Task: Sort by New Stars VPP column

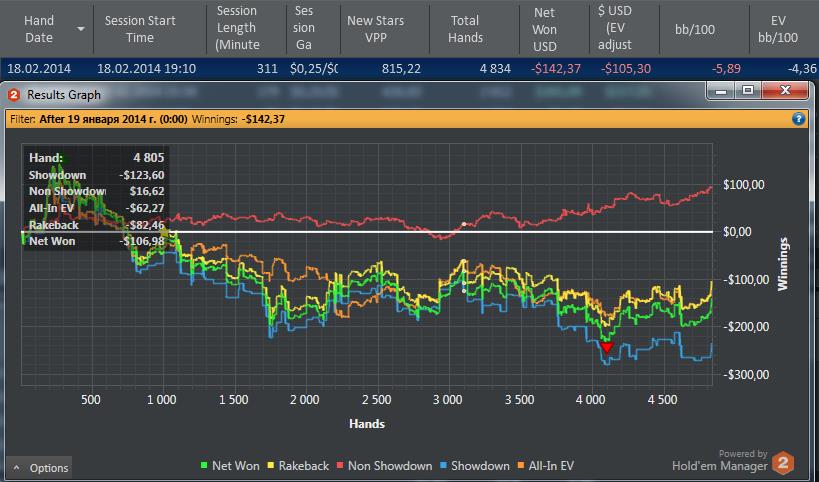Action: (x=376, y=29)
